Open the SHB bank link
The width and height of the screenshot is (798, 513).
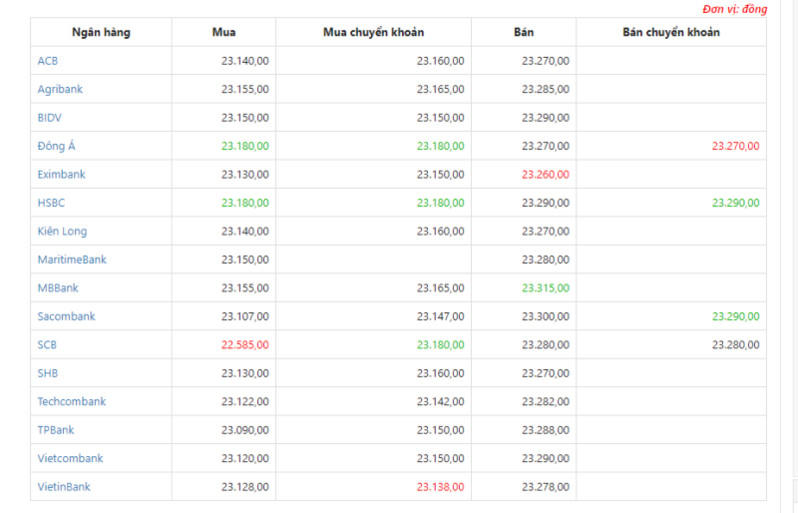47,374
